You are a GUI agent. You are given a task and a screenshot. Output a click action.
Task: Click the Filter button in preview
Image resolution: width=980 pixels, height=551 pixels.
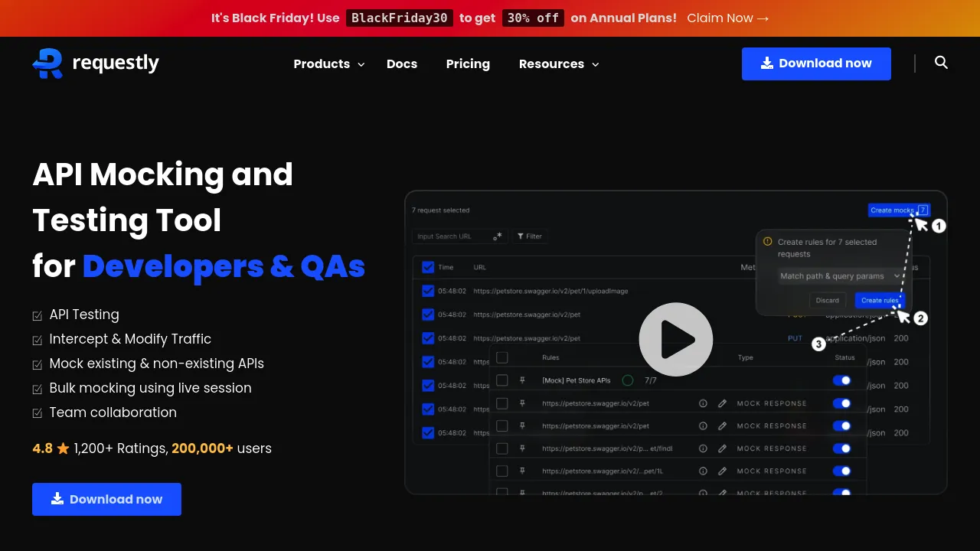(x=528, y=236)
